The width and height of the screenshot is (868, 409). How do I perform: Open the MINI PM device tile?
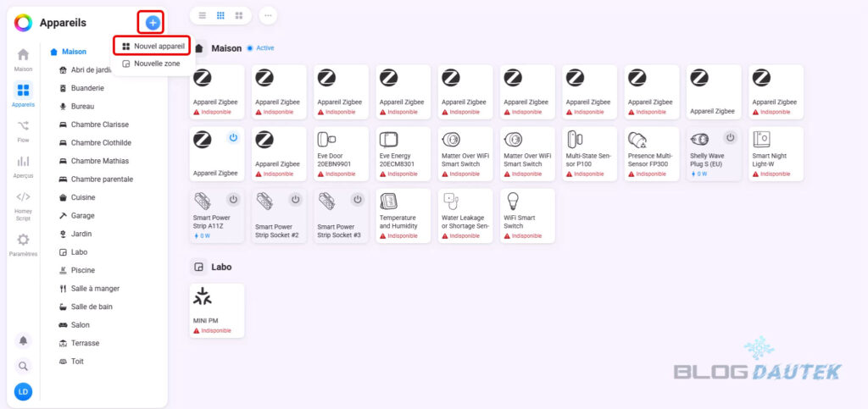(x=216, y=311)
